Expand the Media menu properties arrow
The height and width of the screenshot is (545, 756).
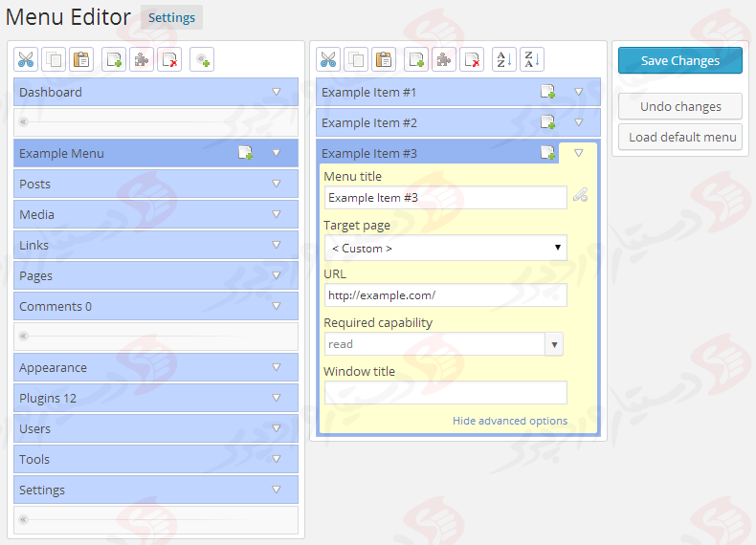pos(277,214)
